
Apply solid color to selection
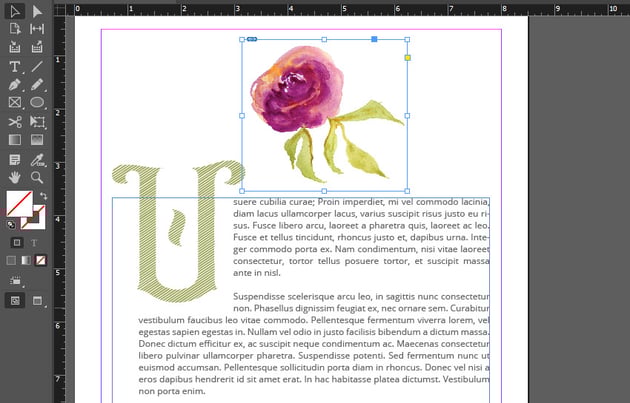[11, 260]
